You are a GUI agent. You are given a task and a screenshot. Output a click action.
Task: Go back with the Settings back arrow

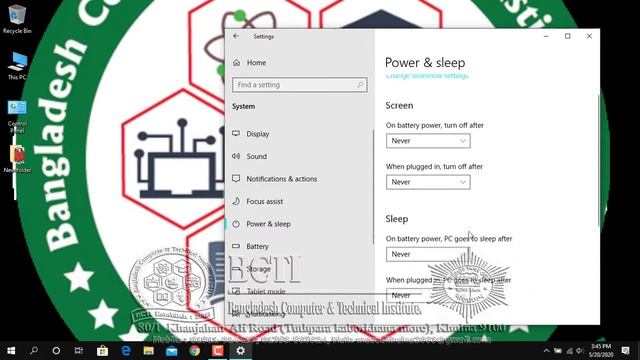(236, 36)
